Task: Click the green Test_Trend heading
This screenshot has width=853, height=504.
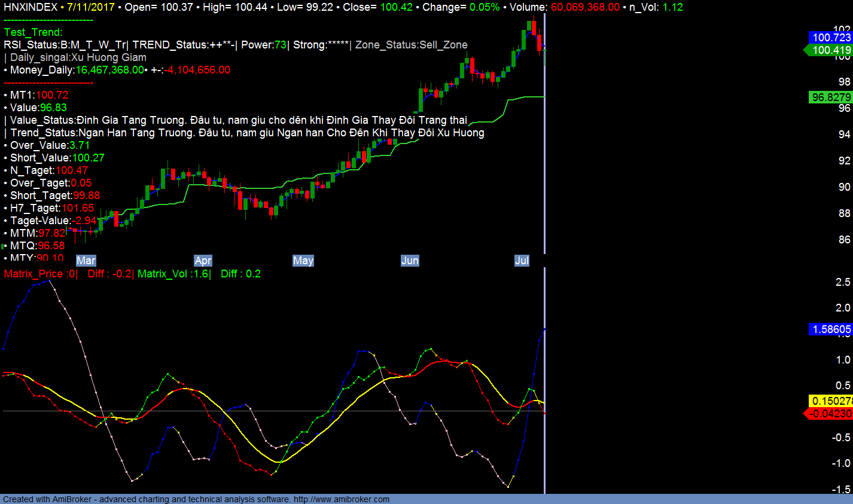Action: [33, 32]
